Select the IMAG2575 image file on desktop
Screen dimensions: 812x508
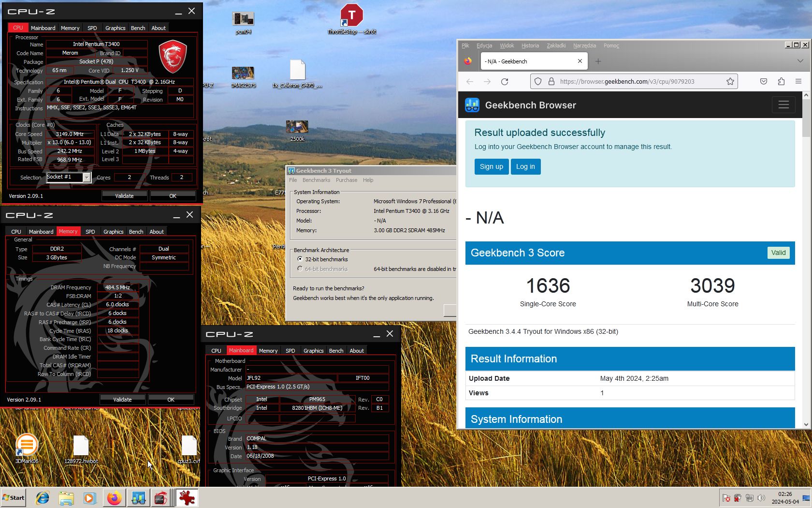[x=243, y=77]
